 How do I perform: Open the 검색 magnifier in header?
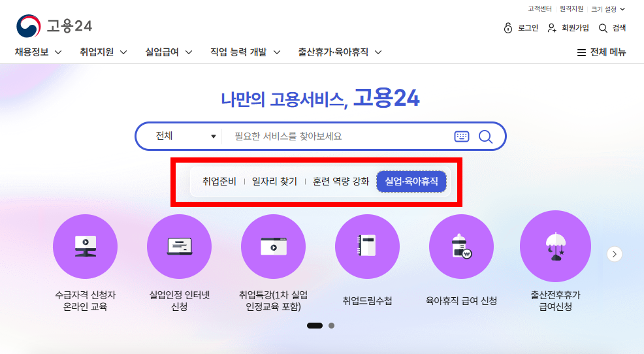click(603, 28)
